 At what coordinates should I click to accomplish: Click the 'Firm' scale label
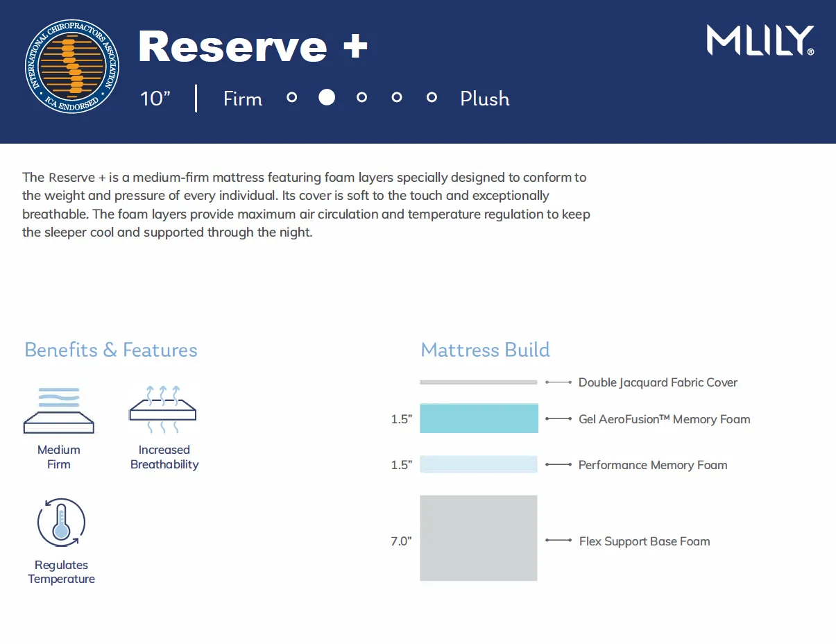(x=243, y=99)
